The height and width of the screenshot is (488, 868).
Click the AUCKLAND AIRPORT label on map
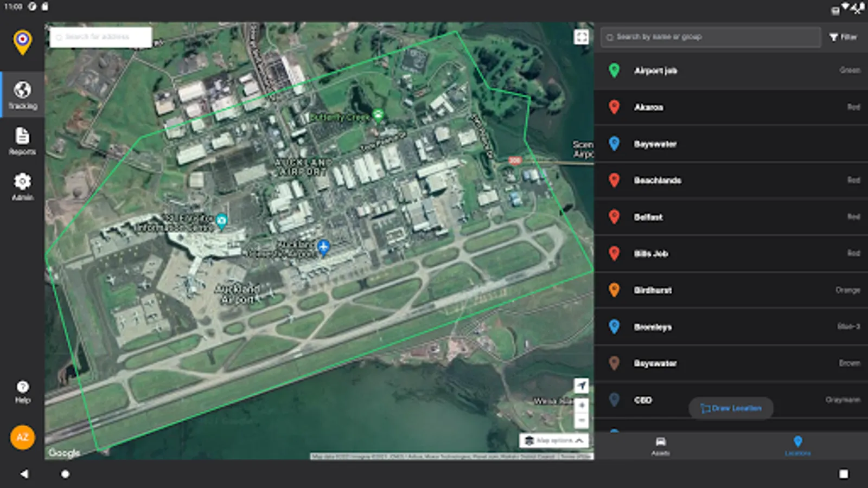(302, 167)
